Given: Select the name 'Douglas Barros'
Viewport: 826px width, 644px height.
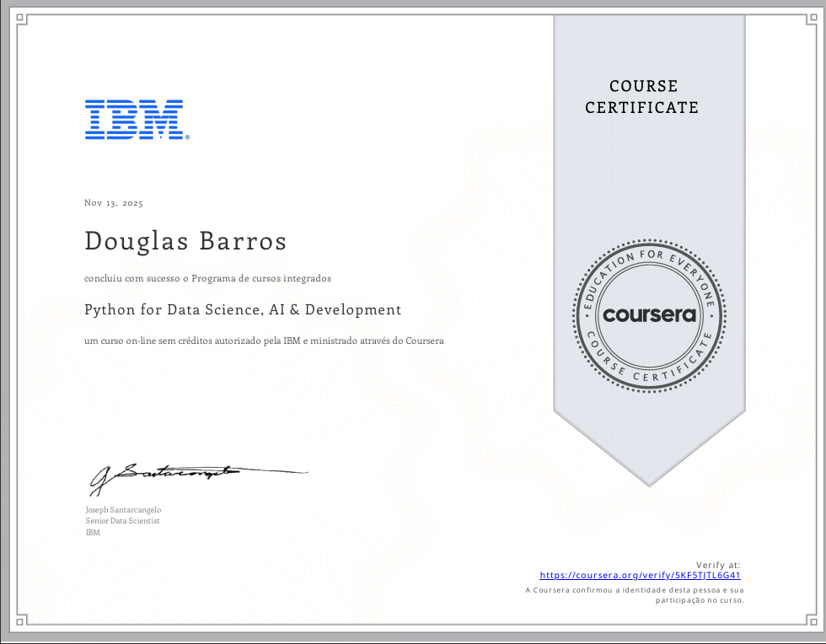Looking at the screenshot, I should point(185,241).
